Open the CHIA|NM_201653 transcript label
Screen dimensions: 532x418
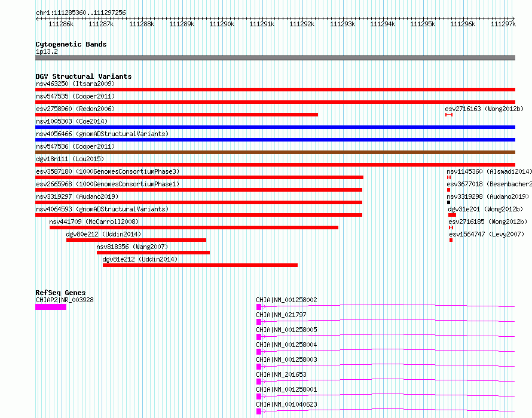(282, 374)
